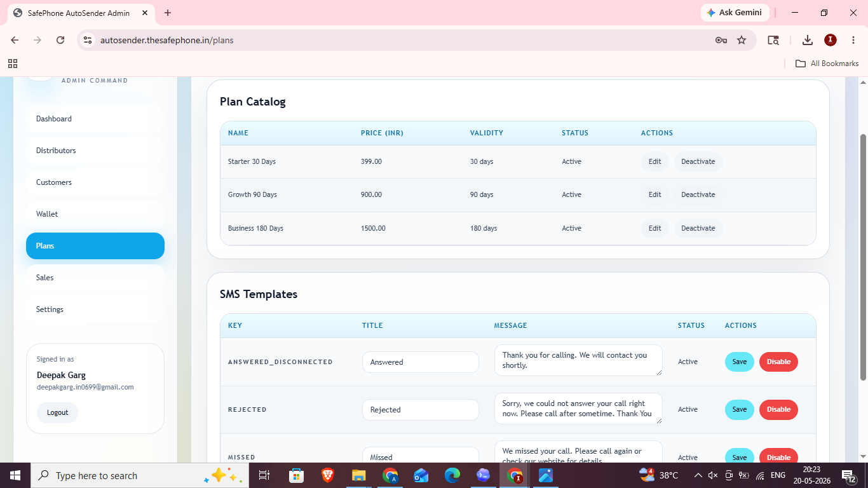Image resolution: width=868 pixels, height=488 pixels.
Task: Open the weather widget showing 38°C
Action: click(659, 475)
